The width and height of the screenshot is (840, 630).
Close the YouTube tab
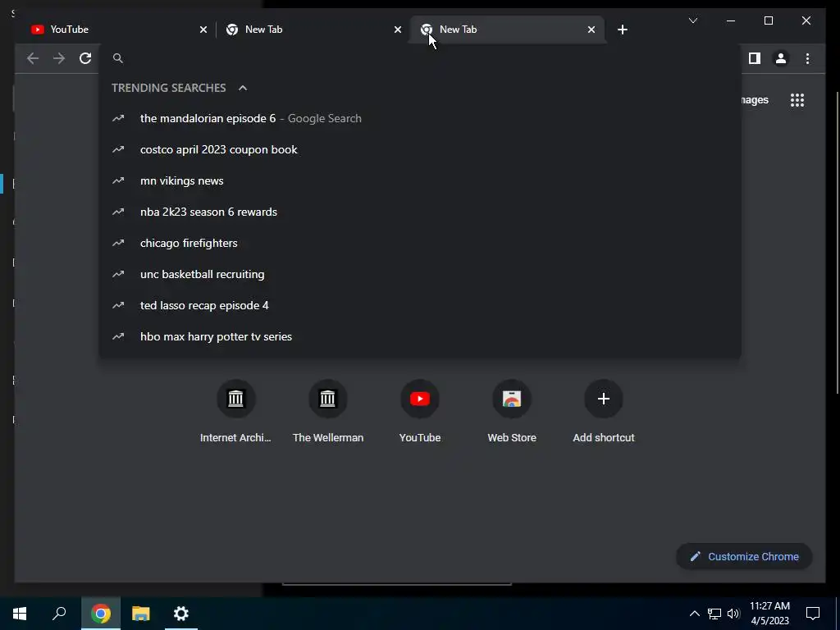point(203,30)
